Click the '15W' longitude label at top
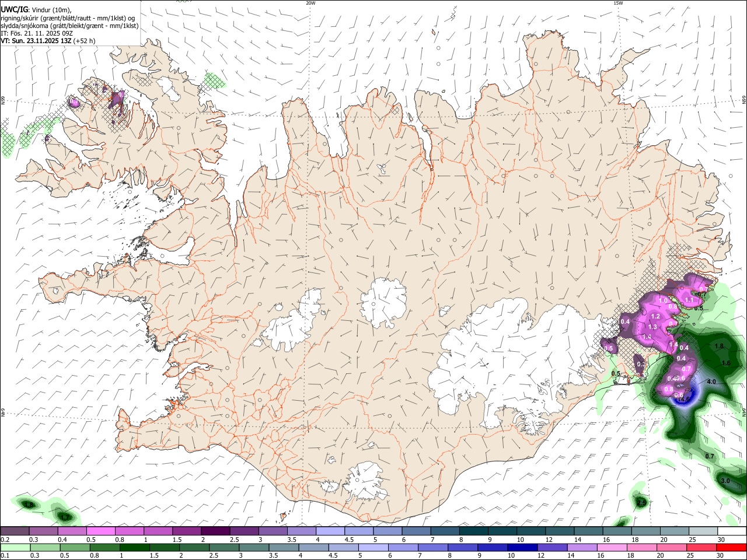747x560 pixels. (618, 3)
